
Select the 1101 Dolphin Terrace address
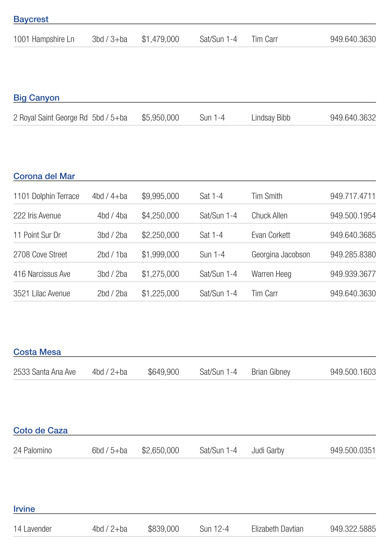pos(46,196)
